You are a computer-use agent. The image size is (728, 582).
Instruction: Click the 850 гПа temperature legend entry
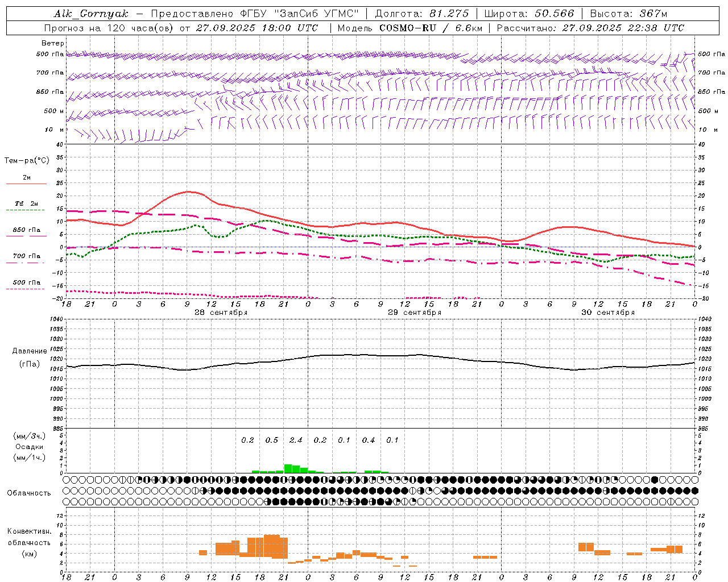coord(27,230)
